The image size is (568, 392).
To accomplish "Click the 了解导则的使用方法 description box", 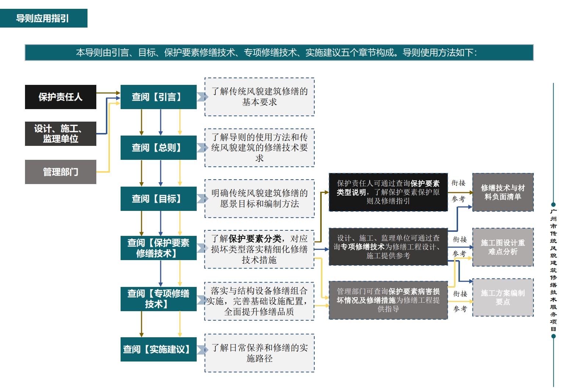I will (260, 148).
